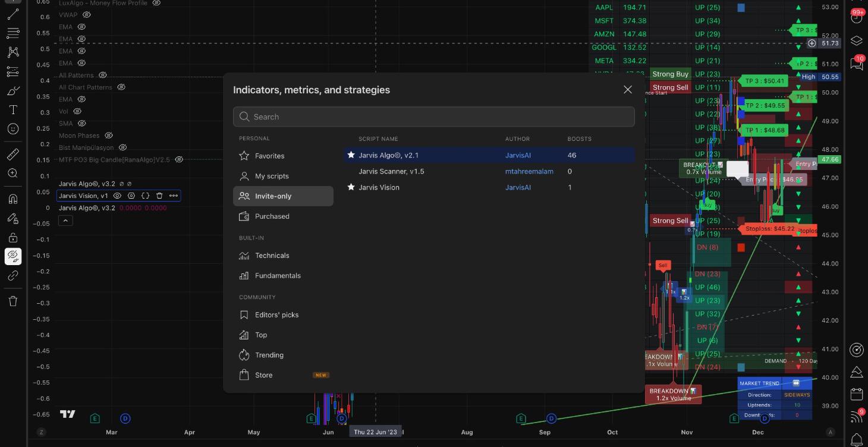Select the Text drawing tool
The image size is (868, 447).
point(12,109)
